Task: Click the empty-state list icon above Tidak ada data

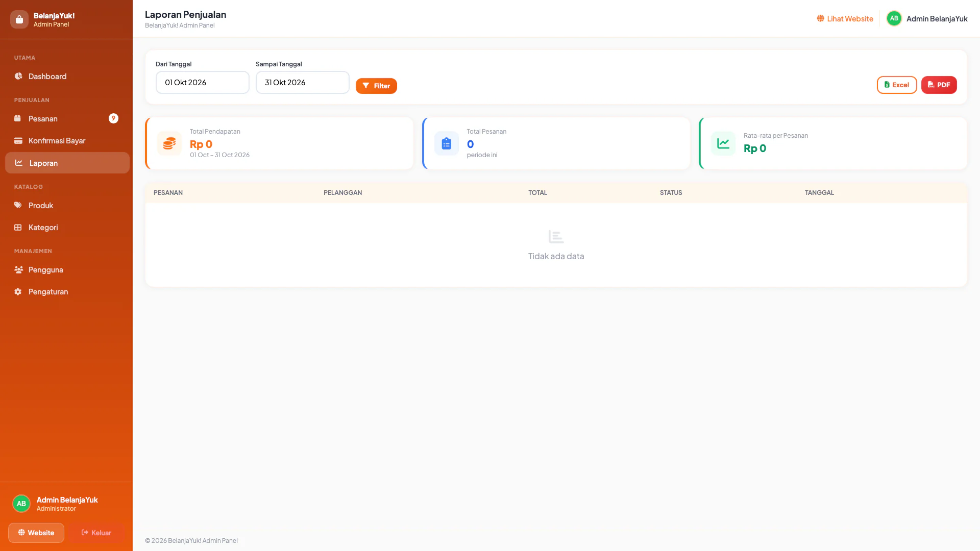Action: tap(556, 237)
